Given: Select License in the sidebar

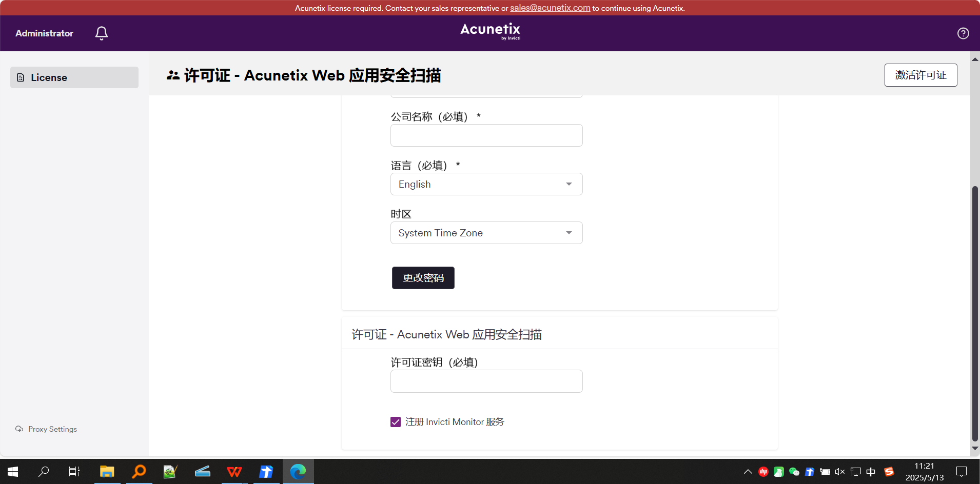Looking at the screenshot, I should coord(74,77).
